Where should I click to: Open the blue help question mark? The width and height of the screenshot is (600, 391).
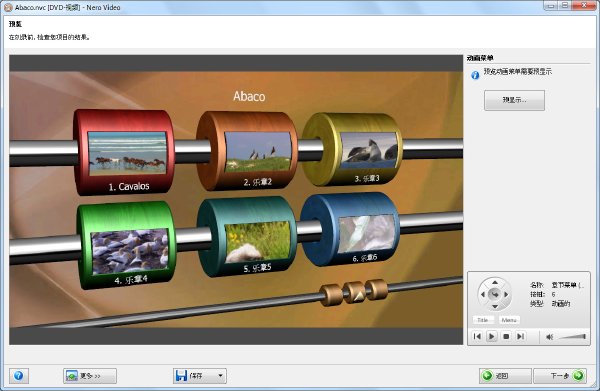tap(18, 376)
